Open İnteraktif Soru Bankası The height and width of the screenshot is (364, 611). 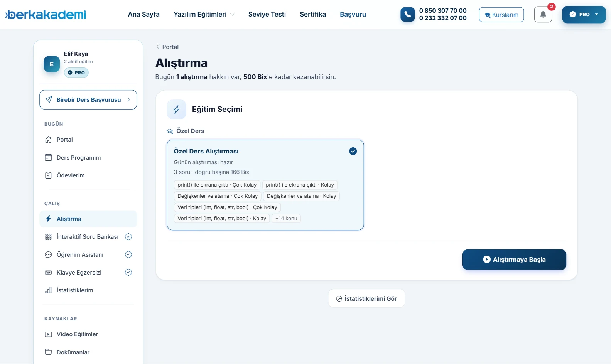[x=88, y=237]
